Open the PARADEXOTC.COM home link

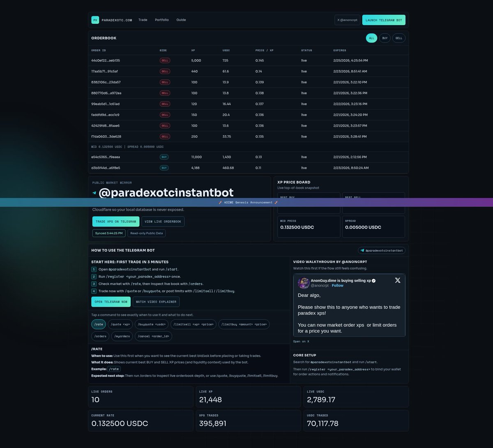tap(117, 20)
